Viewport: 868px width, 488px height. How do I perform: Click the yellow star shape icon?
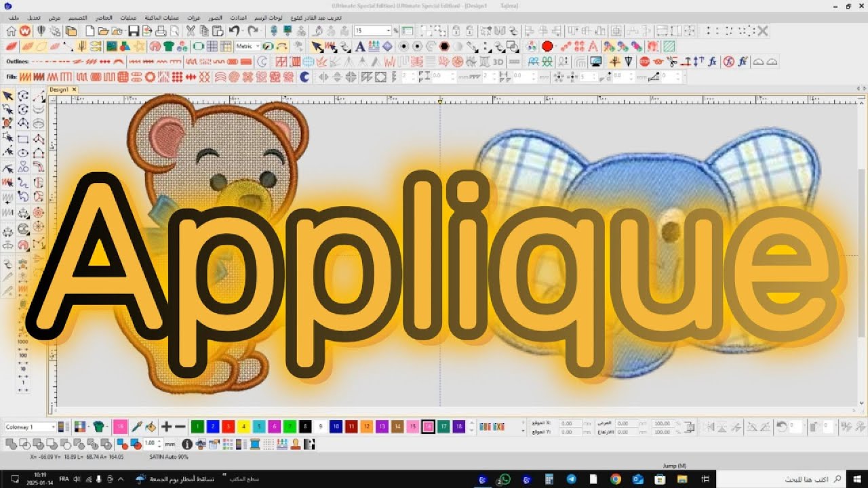pyautogui.click(x=139, y=46)
